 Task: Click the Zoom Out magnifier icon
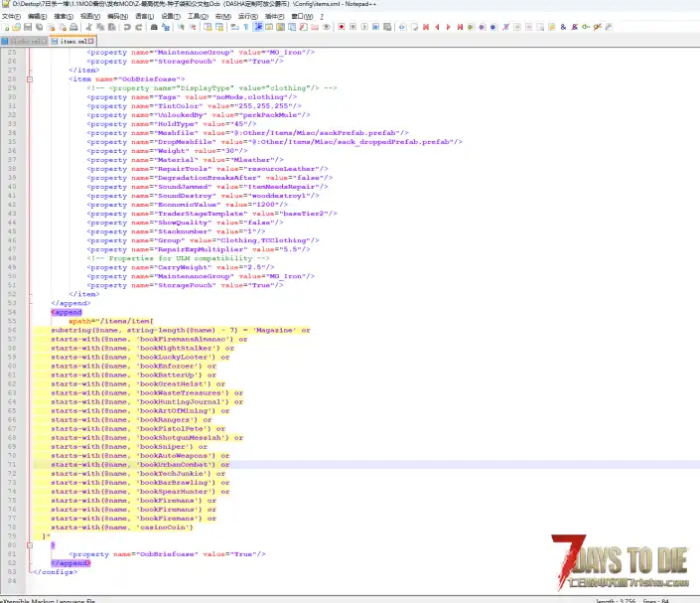click(x=193, y=27)
